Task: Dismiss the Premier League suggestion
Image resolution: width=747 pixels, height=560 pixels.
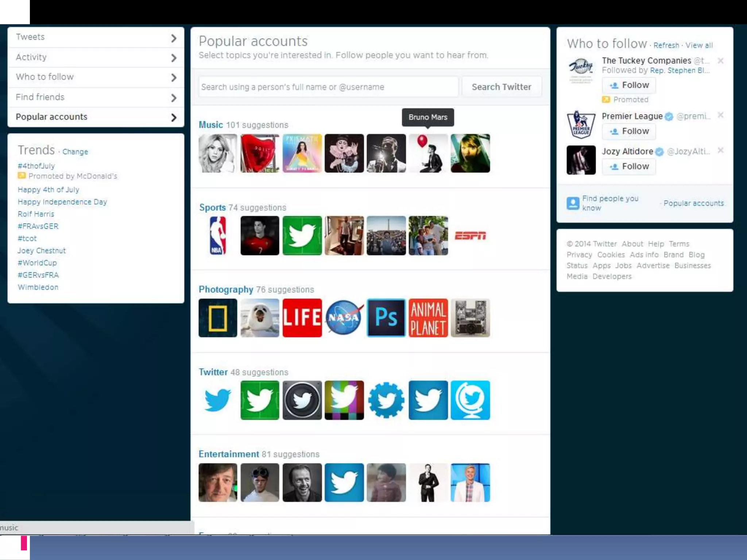Action: coord(720,115)
